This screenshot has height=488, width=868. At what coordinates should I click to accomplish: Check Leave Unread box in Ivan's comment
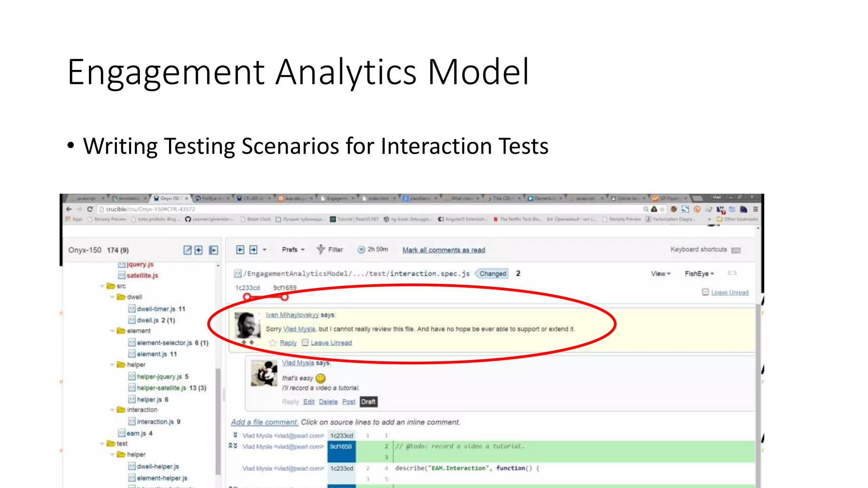[x=305, y=342]
